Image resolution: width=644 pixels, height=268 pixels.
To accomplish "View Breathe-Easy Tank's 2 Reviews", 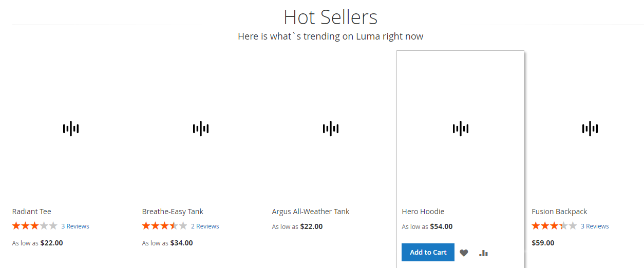I will tap(205, 226).
